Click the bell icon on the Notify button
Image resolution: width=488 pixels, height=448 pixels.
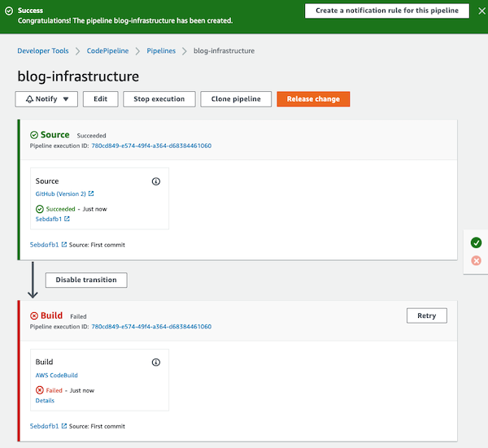point(29,99)
